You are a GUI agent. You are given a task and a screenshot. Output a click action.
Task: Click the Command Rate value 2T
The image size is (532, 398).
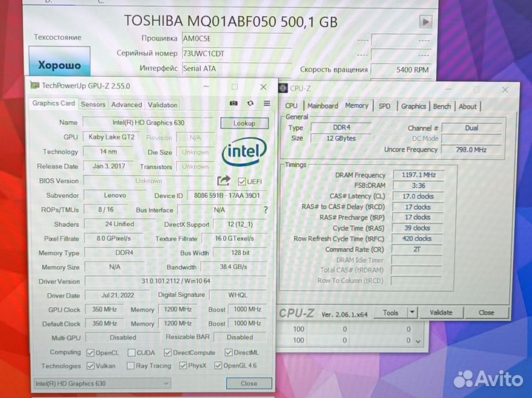[417, 250]
